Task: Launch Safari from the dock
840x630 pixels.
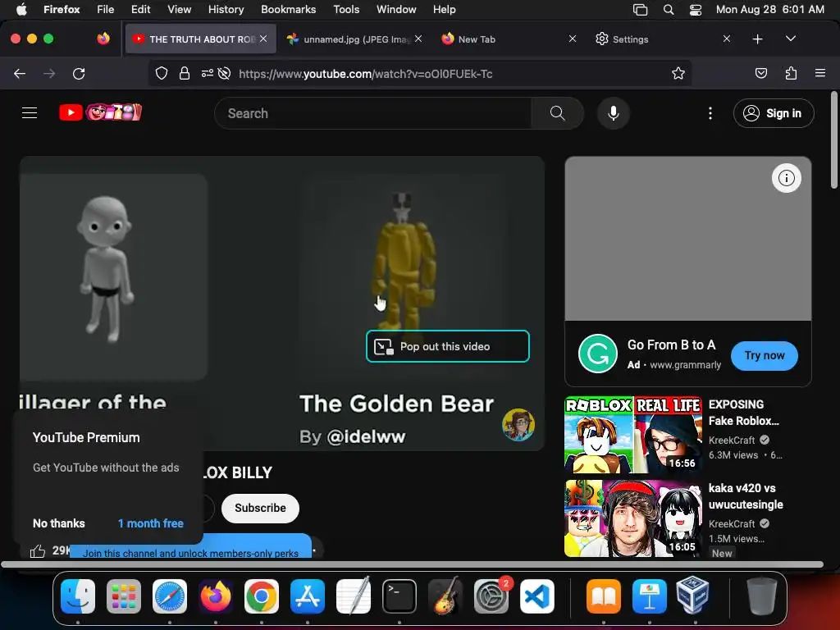Action: [x=170, y=596]
